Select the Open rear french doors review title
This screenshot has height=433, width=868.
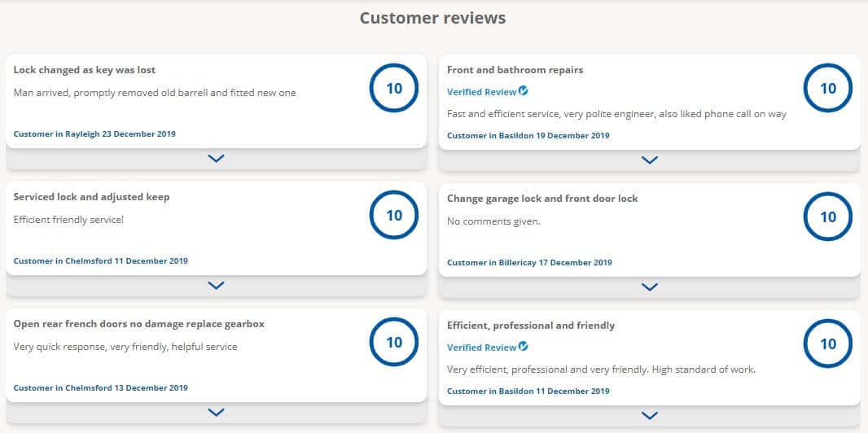click(x=139, y=324)
